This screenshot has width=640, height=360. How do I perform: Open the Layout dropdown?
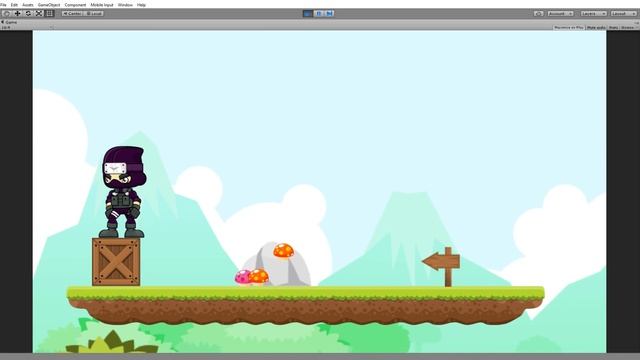coord(624,13)
